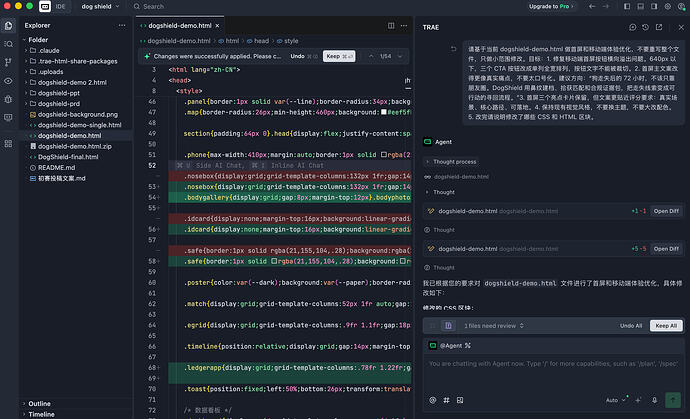Open Diff for the +5 -5 change
This screenshot has width=690, height=419.
click(x=666, y=249)
